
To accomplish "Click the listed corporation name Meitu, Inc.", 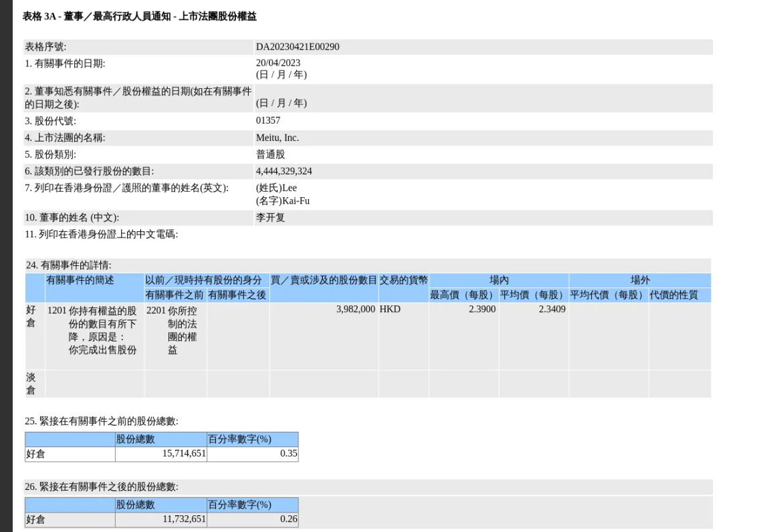I will click(x=277, y=138).
